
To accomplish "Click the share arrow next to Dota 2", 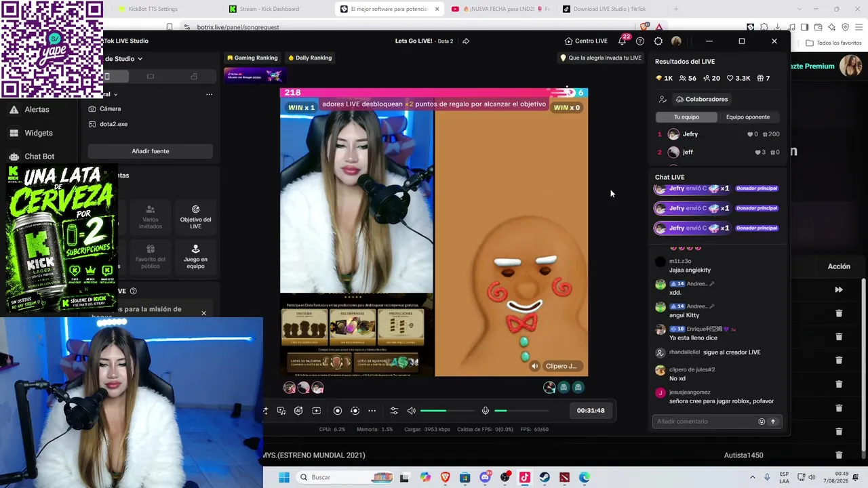I will (466, 41).
